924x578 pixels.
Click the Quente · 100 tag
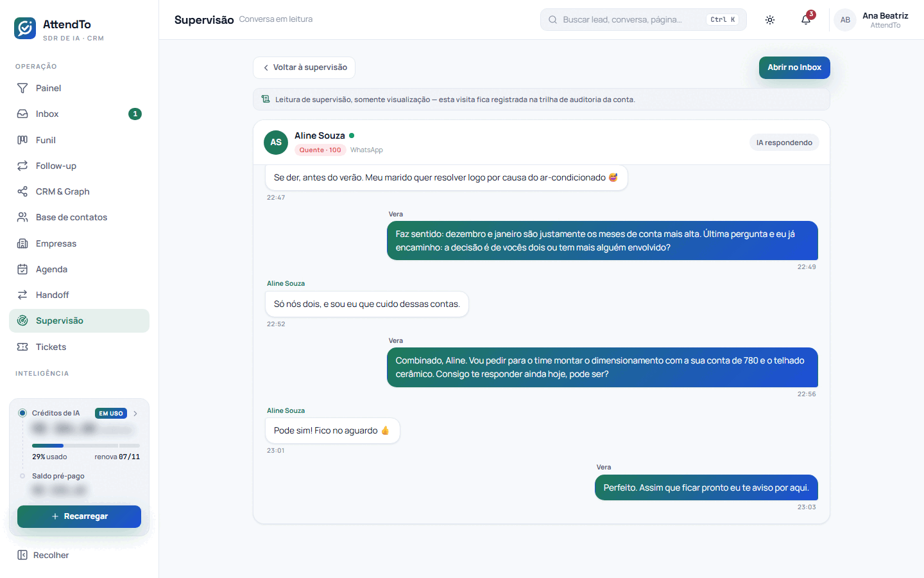320,150
